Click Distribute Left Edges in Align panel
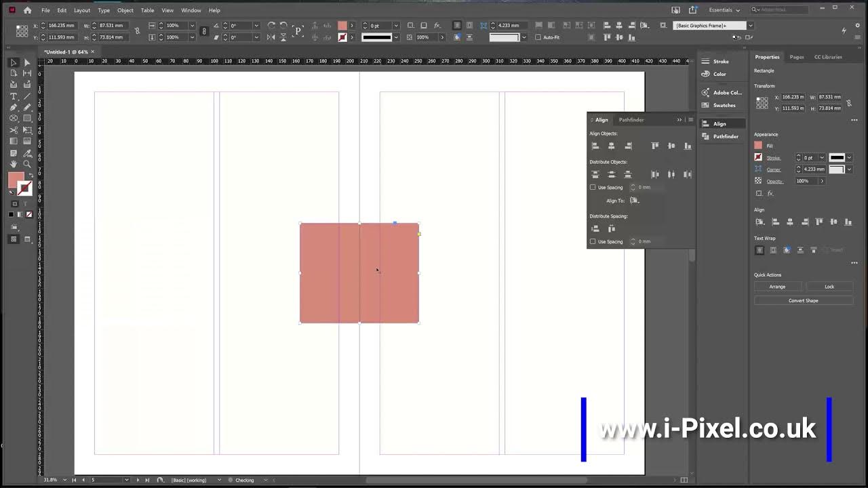The image size is (868, 488). (655, 174)
